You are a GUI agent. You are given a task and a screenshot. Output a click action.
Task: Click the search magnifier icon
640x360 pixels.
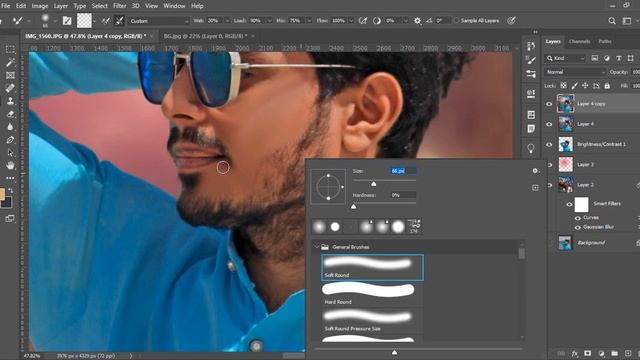611,20
